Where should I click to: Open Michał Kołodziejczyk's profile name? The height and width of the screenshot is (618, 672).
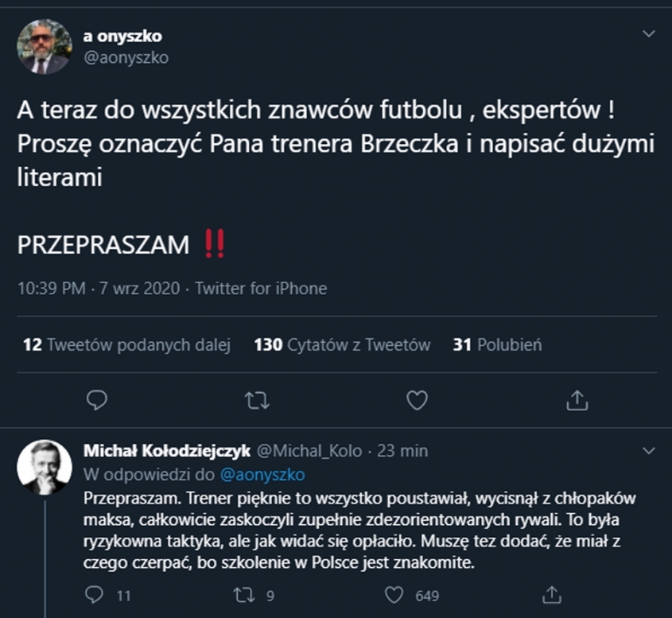point(167,451)
